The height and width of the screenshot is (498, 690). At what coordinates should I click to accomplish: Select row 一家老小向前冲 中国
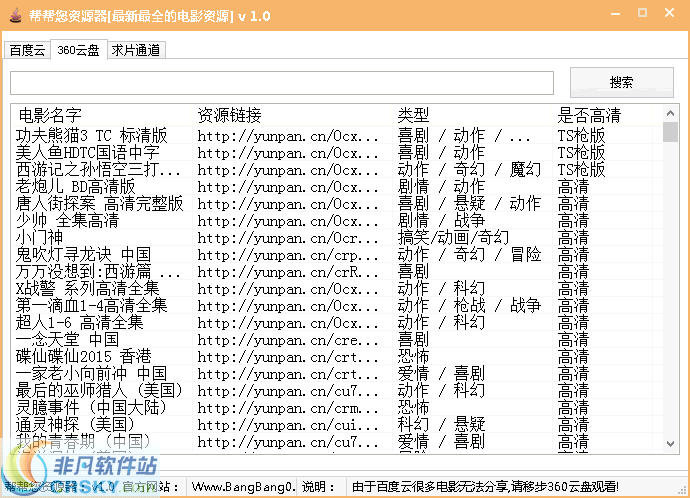coord(337,374)
